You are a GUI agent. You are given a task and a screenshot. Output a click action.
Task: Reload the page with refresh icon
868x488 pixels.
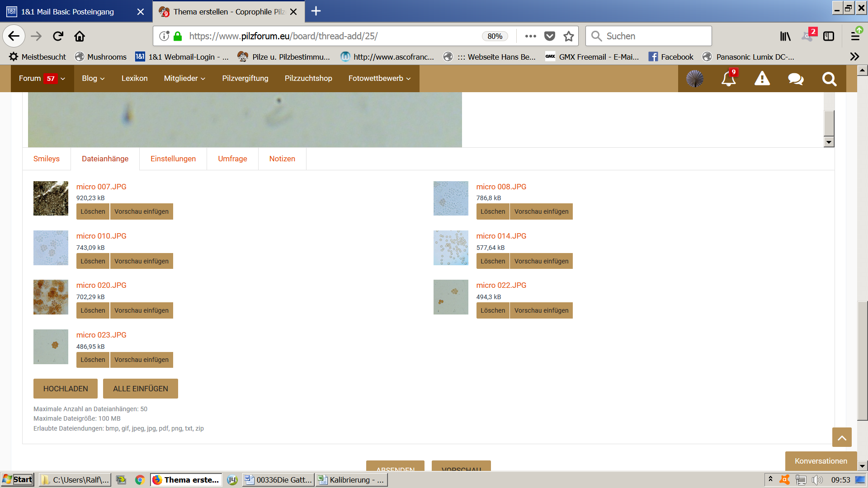click(x=58, y=36)
